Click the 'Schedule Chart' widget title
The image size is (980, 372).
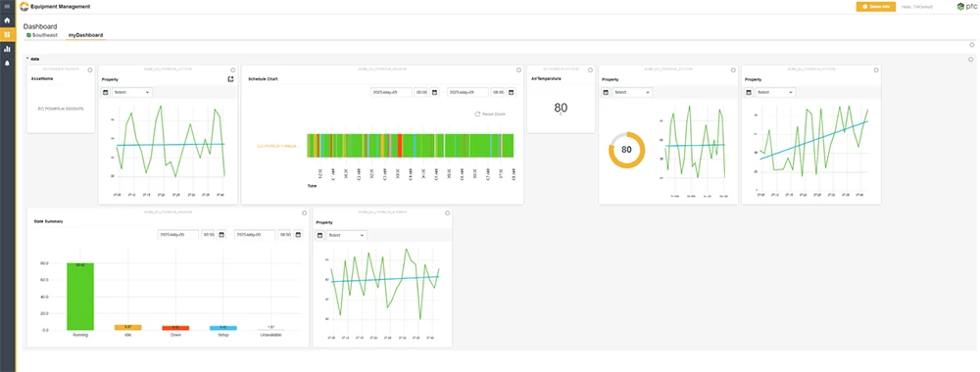(263, 79)
